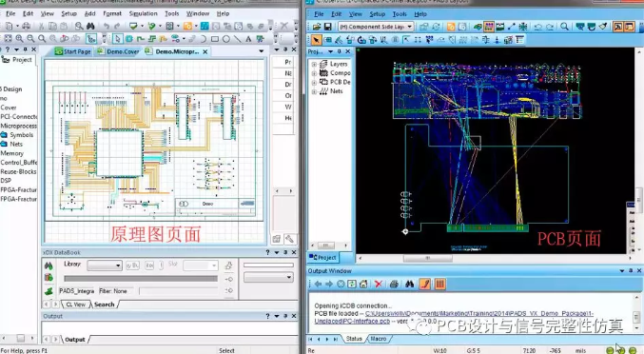Click the Save disk icon in PADS Layout

pos(328,27)
